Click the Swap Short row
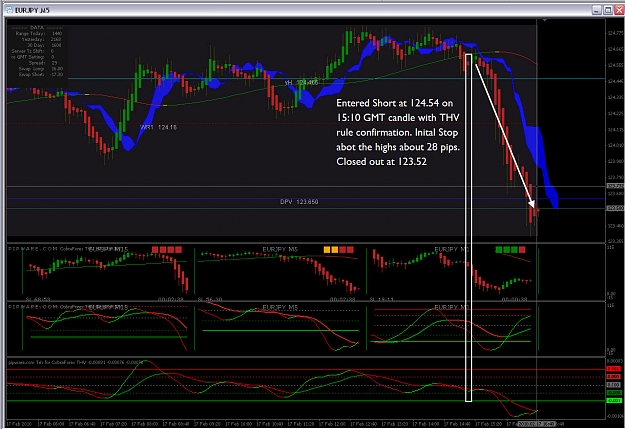Viewport: 625px width, 429px height. coord(41,75)
